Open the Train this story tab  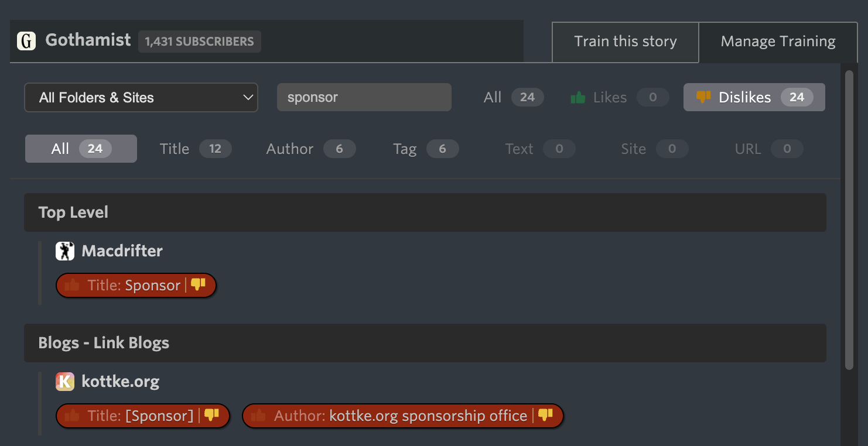click(x=625, y=42)
